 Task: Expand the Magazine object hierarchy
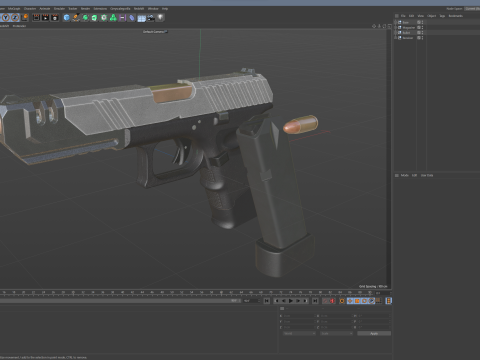(396, 28)
